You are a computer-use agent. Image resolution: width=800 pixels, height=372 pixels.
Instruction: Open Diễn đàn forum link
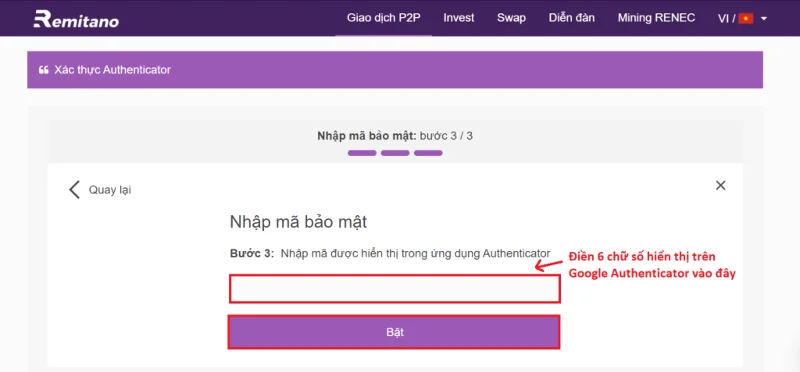[x=571, y=18]
